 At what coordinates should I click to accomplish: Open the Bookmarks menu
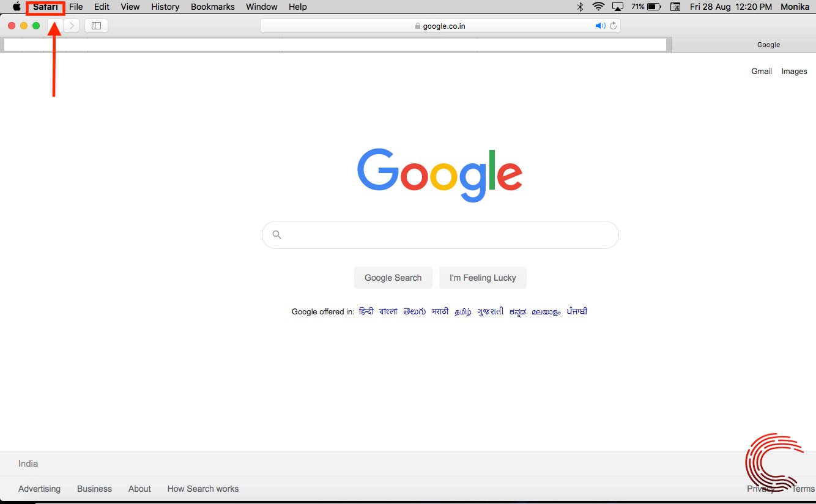(213, 7)
